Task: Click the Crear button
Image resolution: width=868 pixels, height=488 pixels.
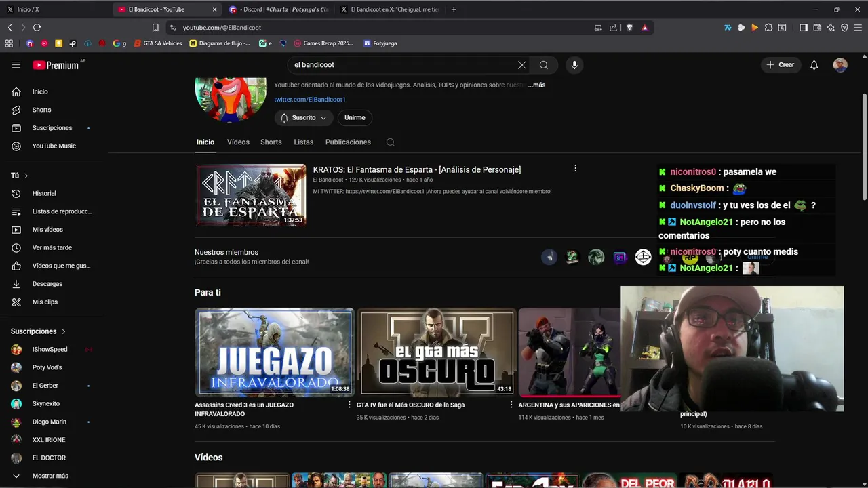Action: 781,65
